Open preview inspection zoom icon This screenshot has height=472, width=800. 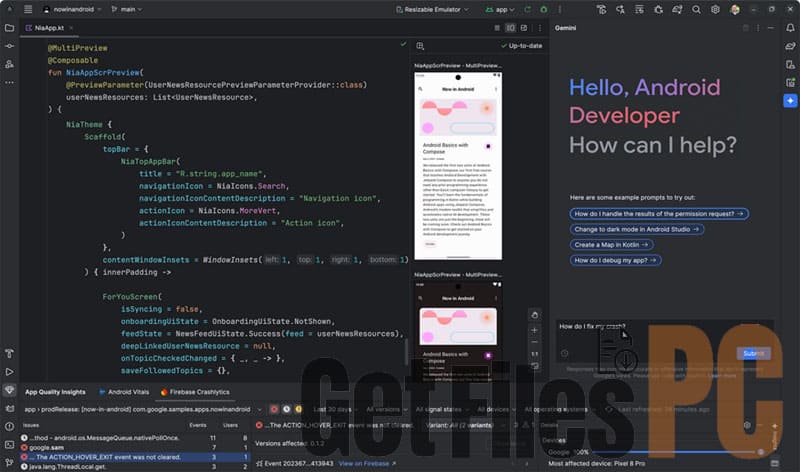click(420, 46)
